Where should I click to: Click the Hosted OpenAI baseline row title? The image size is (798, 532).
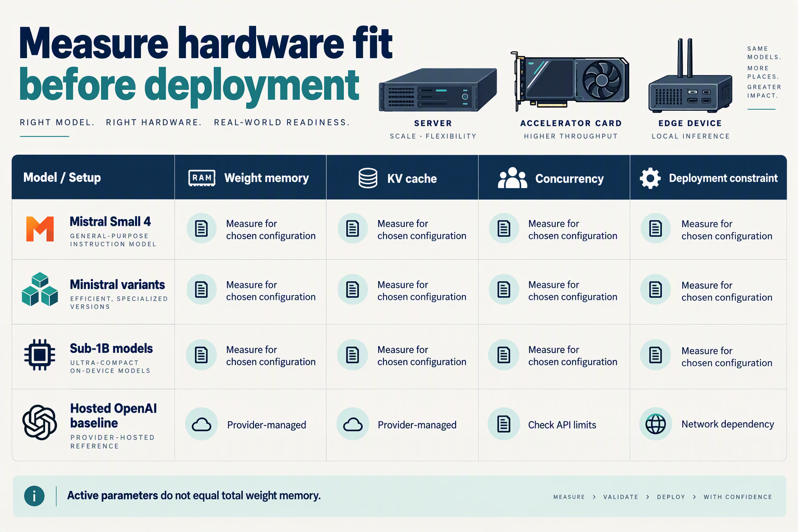(113, 416)
